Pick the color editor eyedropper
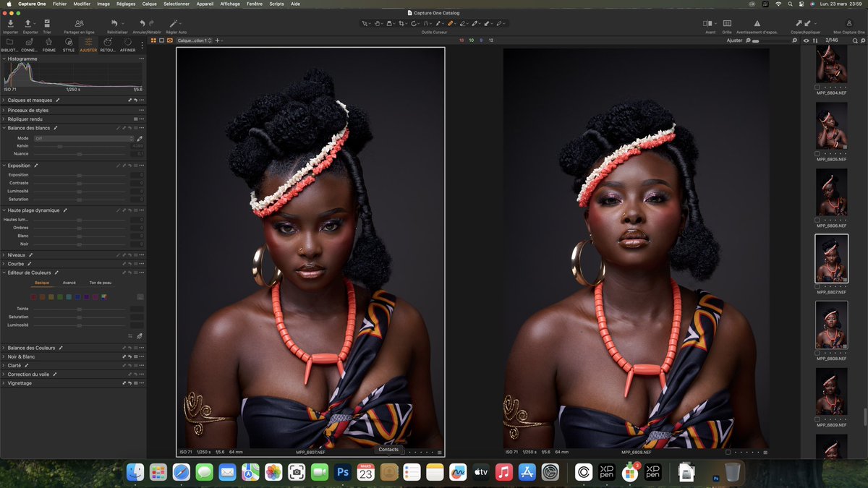Viewport: 868px width, 488px height. 140,335
